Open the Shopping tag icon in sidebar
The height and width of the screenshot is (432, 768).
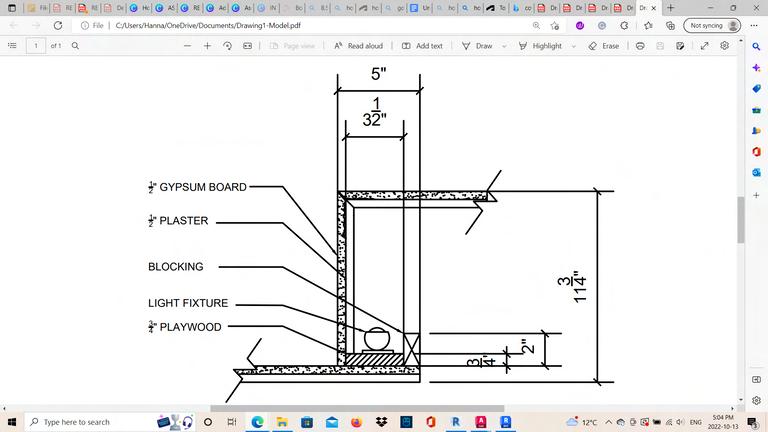click(x=756, y=89)
